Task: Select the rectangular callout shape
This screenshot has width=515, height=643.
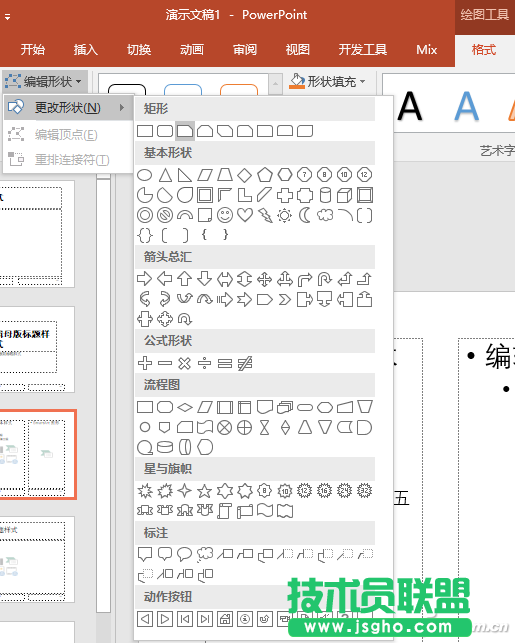Action: click(145, 554)
